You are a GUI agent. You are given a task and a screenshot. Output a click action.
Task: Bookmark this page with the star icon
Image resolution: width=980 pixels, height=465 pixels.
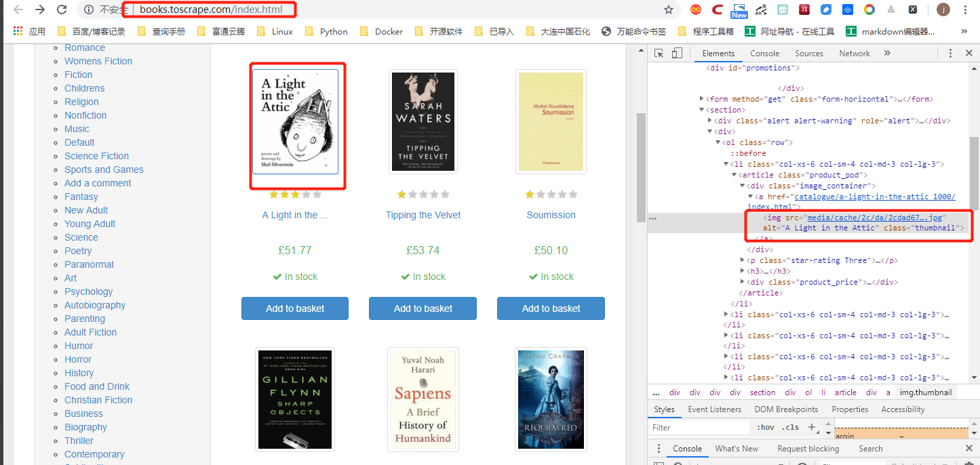(x=669, y=9)
